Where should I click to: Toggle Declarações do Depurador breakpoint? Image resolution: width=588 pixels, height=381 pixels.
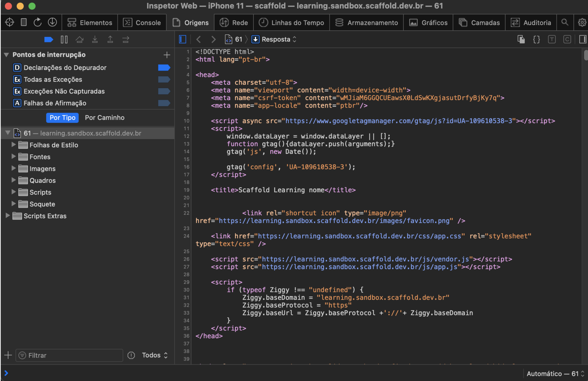(x=164, y=68)
